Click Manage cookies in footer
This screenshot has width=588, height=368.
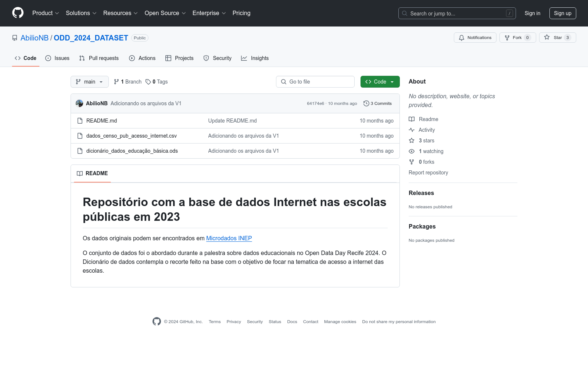click(x=340, y=322)
